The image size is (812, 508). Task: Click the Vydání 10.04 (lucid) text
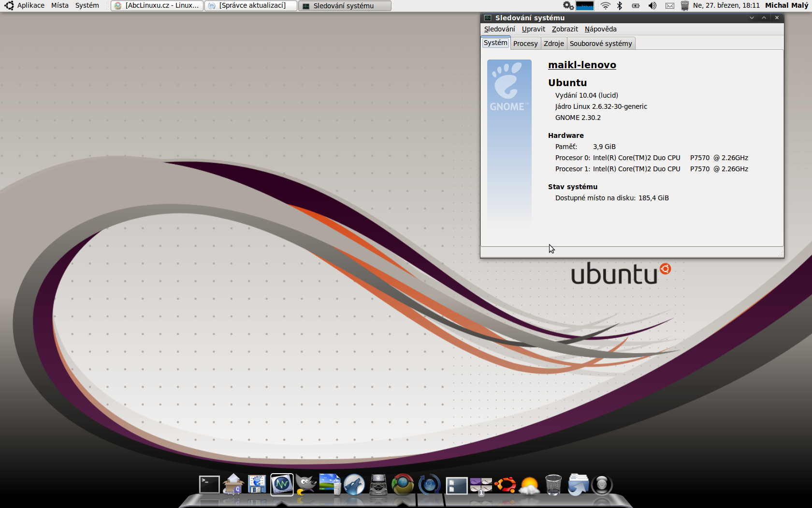pos(587,95)
